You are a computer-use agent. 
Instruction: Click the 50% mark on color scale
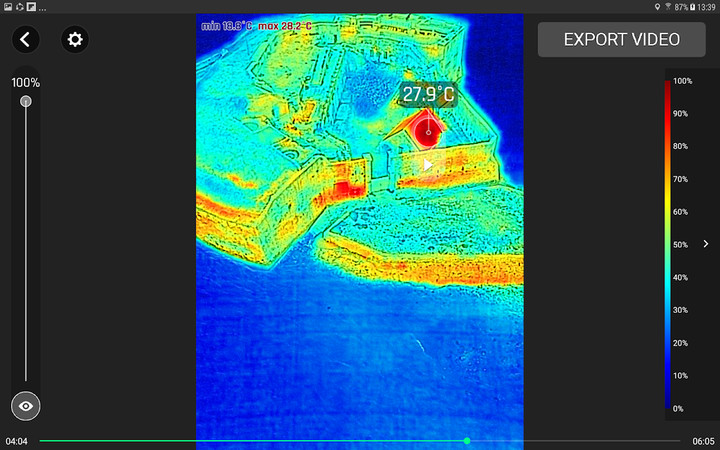[681, 245]
